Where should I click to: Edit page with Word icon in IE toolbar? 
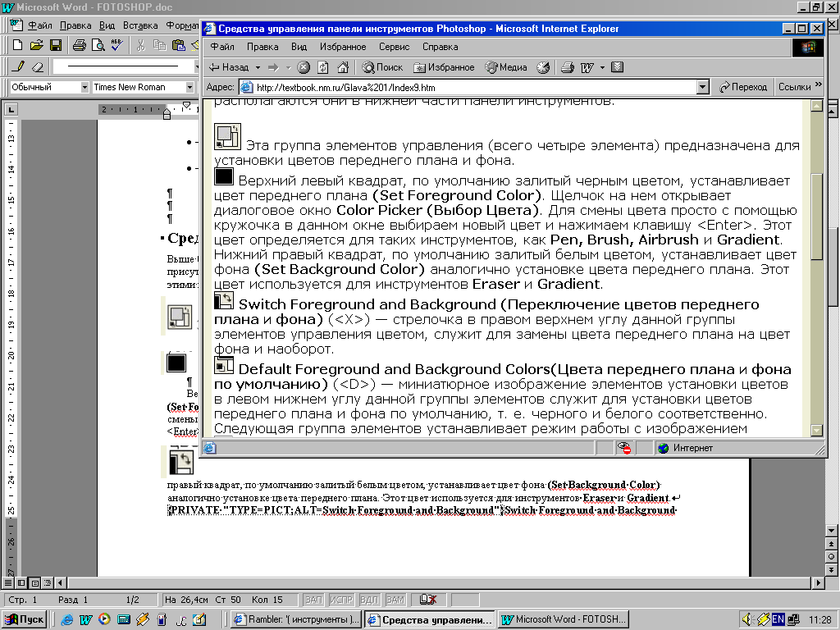tap(587, 67)
